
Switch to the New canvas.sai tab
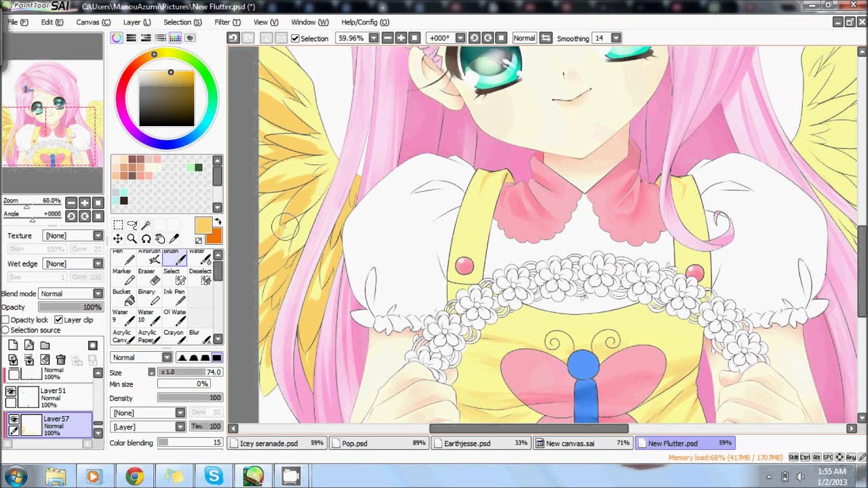coord(583,443)
